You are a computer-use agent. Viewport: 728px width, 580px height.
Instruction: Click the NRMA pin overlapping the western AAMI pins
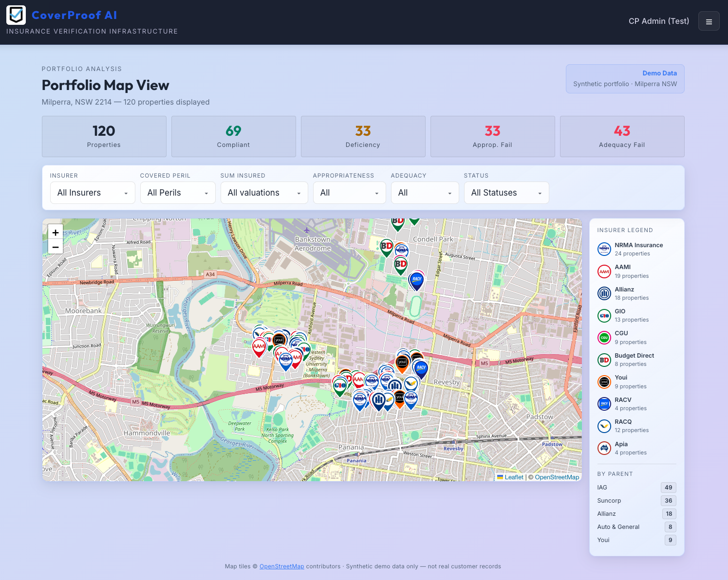point(286,360)
